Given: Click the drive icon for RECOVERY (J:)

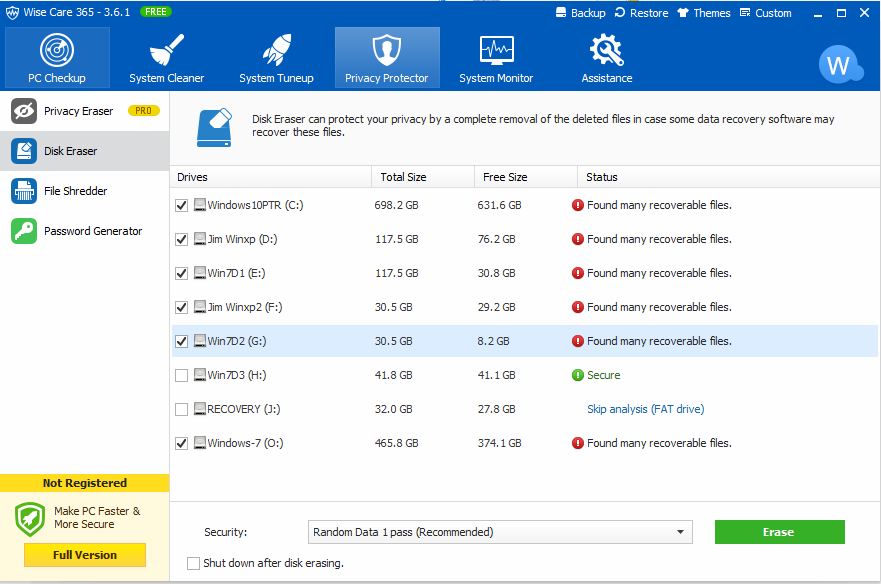Looking at the screenshot, I should [x=199, y=409].
